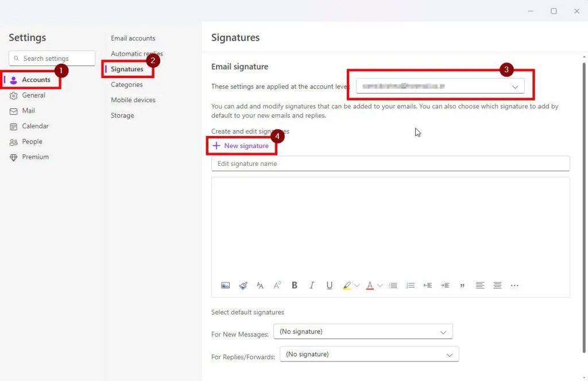Open the For New Messages signature dropdown
Viewport: 588px width, 381px height.
click(363, 331)
